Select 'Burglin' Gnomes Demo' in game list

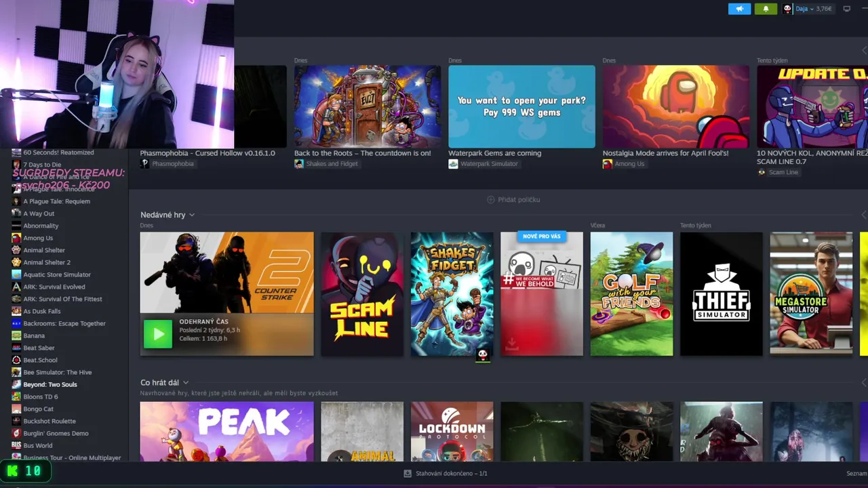[x=56, y=433]
